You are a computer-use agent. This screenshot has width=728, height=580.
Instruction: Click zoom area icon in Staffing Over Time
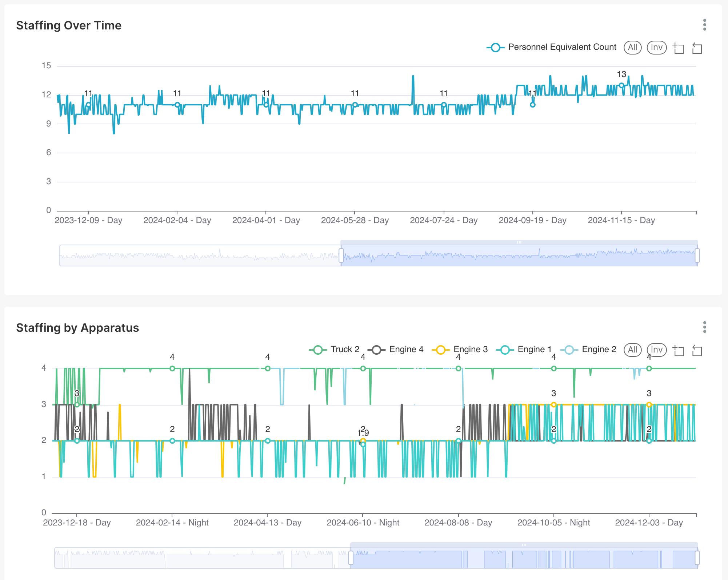tap(678, 48)
